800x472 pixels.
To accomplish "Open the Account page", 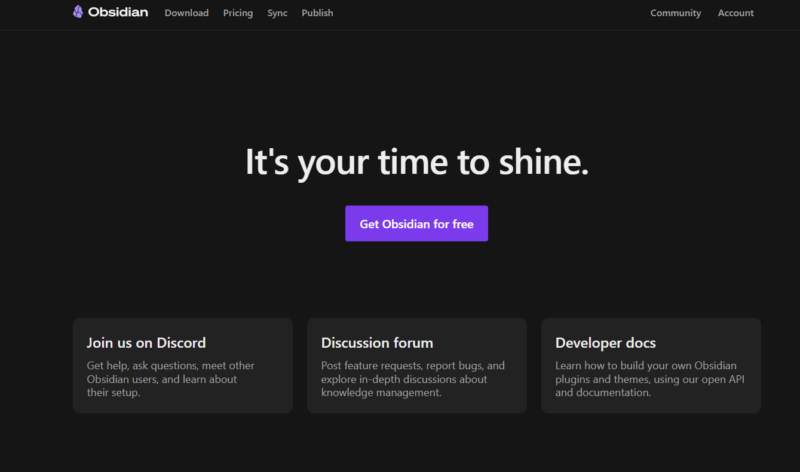I will click(x=735, y=13).
